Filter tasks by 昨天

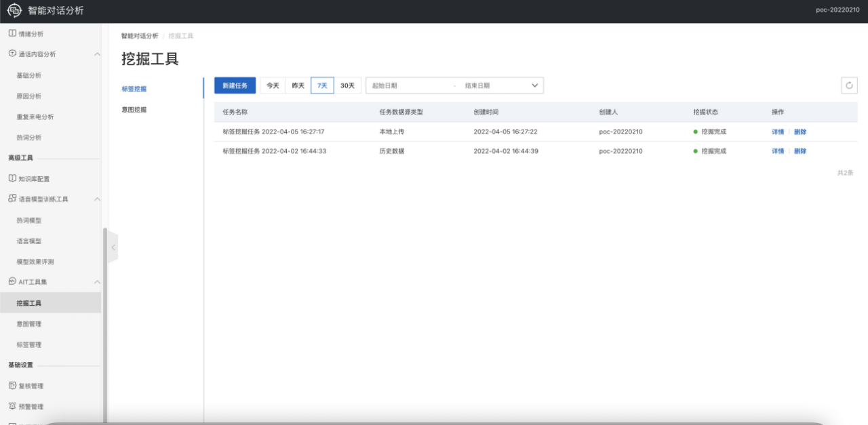click(x=298, y=85)
